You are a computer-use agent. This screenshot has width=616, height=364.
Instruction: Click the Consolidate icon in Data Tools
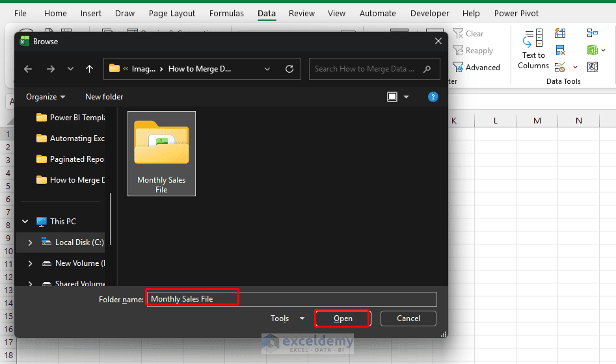point(593,33)
